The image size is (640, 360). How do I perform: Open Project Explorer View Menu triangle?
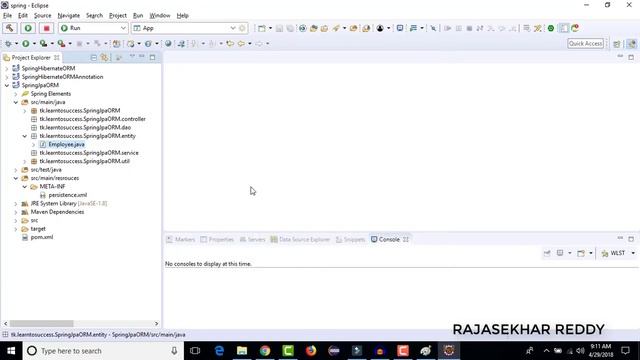tap(132, 56)
